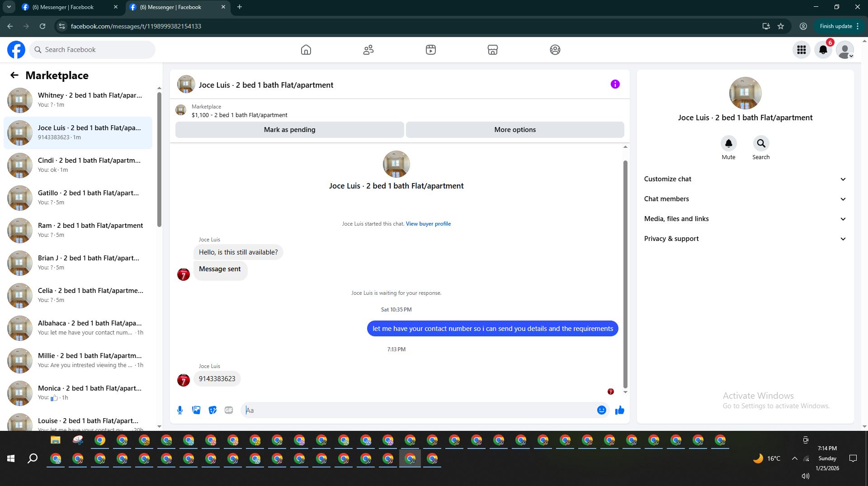The height and width of the screenshot is (486, 868).
Task: Open the Home feed icon
Action: 306,50
